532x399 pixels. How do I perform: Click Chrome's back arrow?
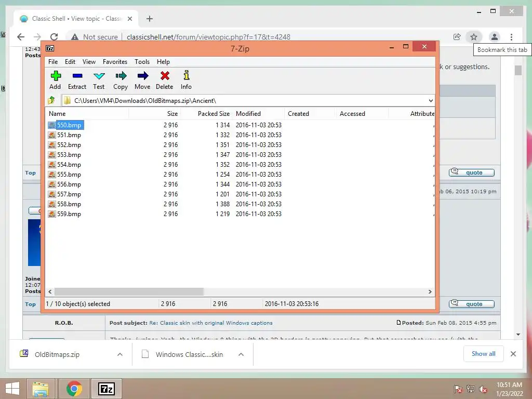(x=21, y=37)
